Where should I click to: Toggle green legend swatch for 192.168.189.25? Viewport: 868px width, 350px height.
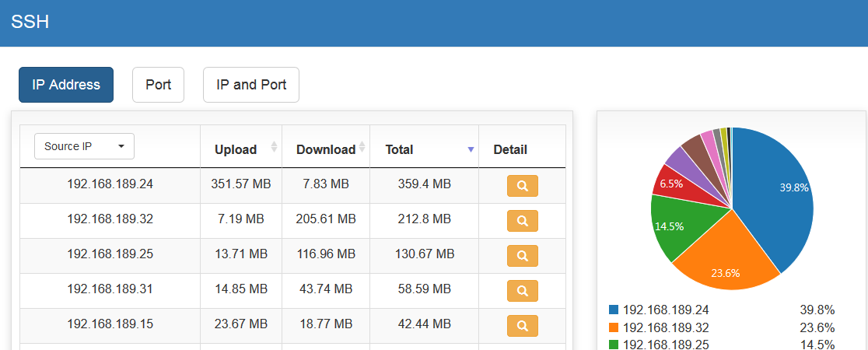click(614, 345)
